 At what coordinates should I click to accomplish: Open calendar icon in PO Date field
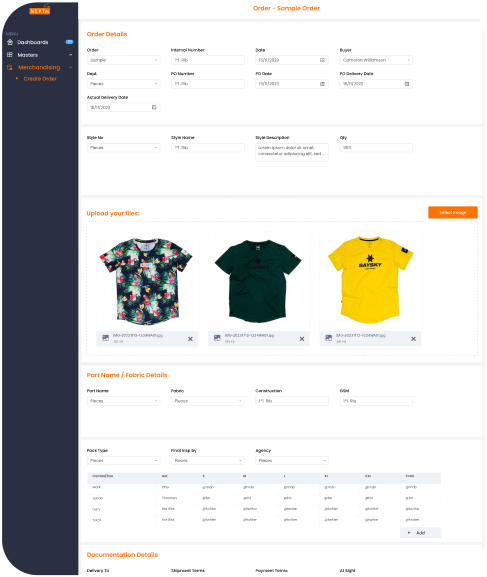322,84
